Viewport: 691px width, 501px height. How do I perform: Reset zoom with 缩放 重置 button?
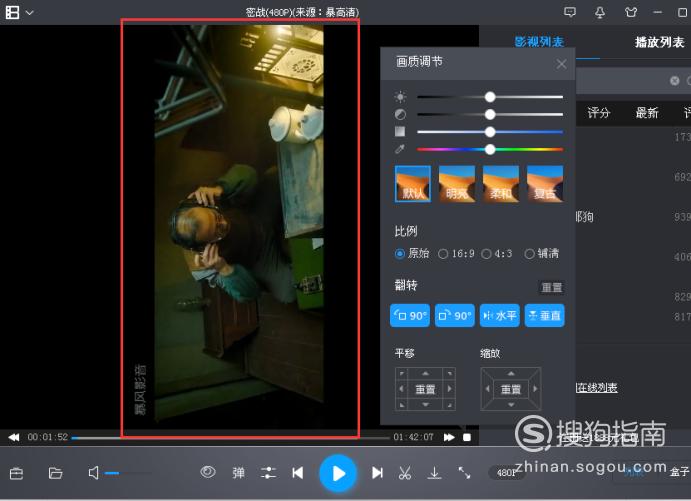[511, 389]
